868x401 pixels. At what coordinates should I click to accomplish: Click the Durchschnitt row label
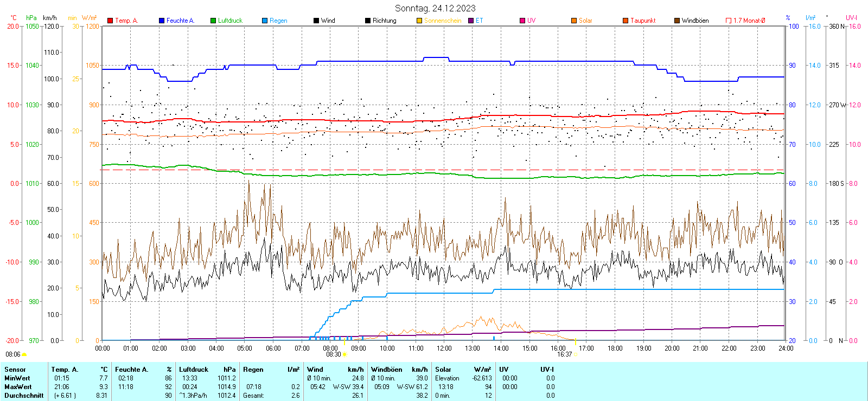tap(24, 396)
